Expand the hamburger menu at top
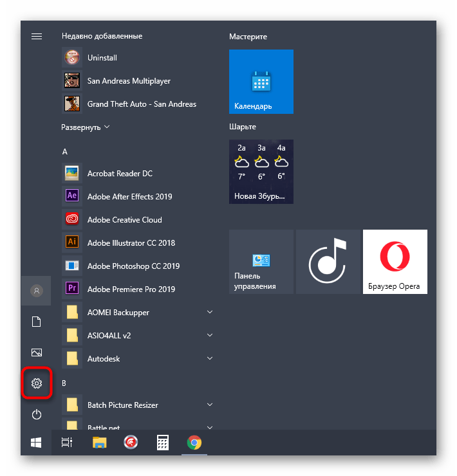This screenshot has height=476, width=457. click(x=37, y=37)
